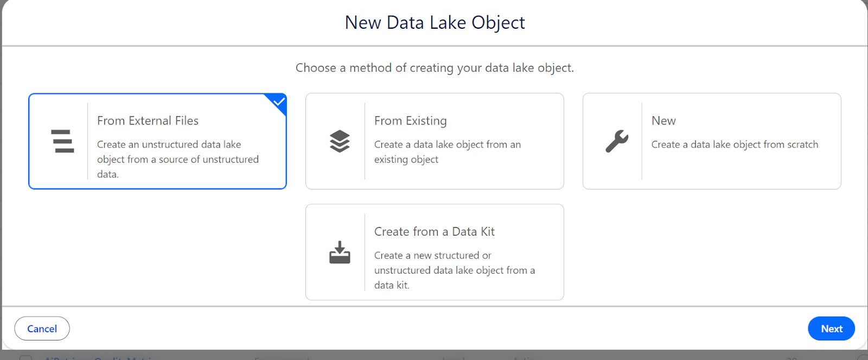Click "Choose a method" instruction text
Image resolution: width=868 pixels, height=360 pixels.
[x=435, y=68]
